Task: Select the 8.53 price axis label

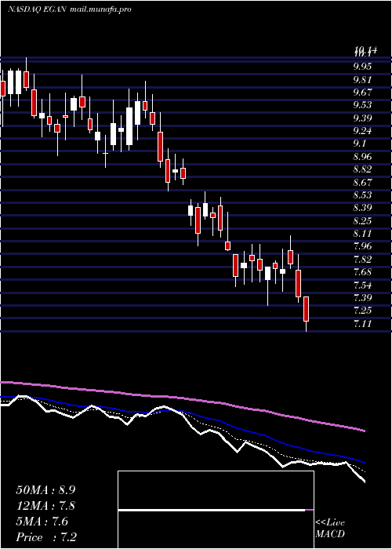Action: coord(363,195)
